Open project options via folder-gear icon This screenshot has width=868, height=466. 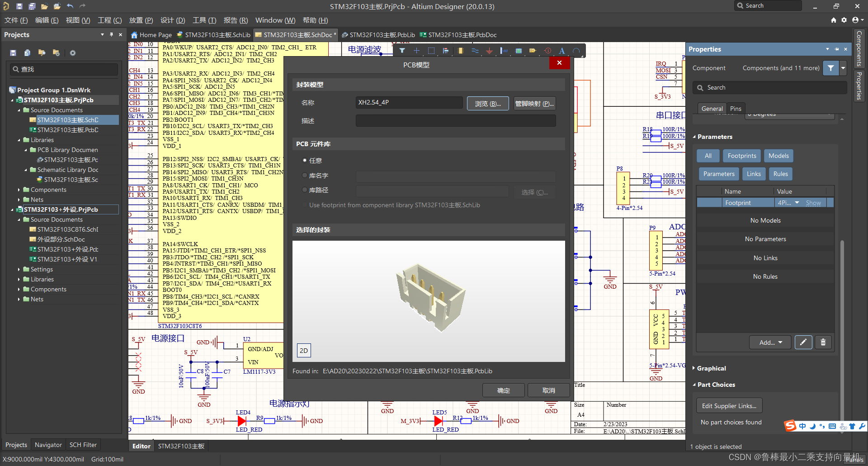click(x=56, y=53)
